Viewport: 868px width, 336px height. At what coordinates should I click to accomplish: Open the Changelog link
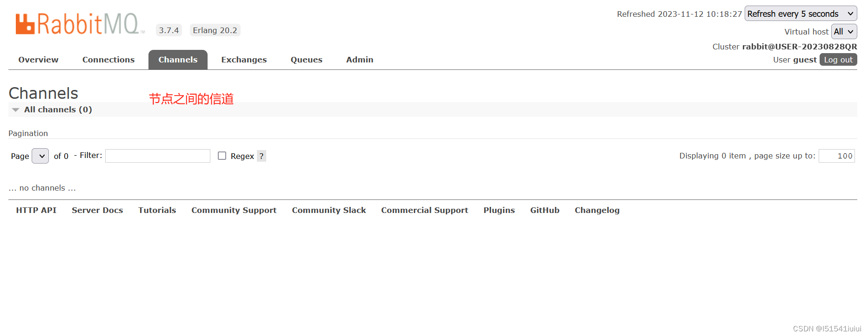(597, 210)
